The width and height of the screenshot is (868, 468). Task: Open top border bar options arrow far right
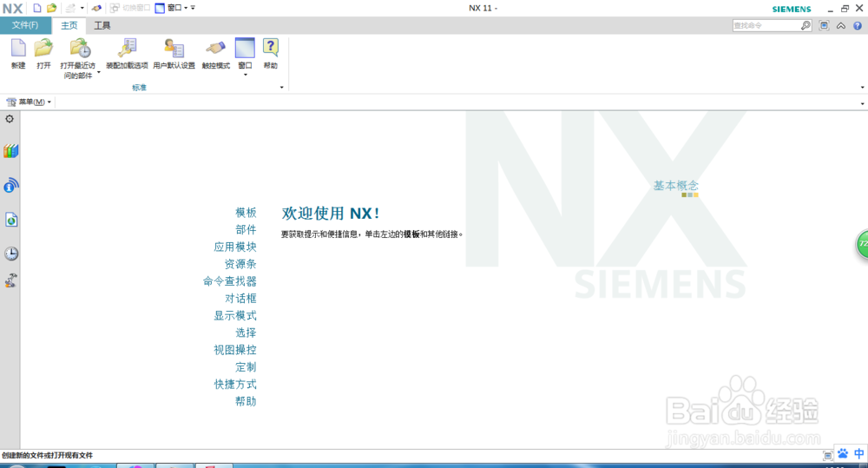(x=863, y=103)
